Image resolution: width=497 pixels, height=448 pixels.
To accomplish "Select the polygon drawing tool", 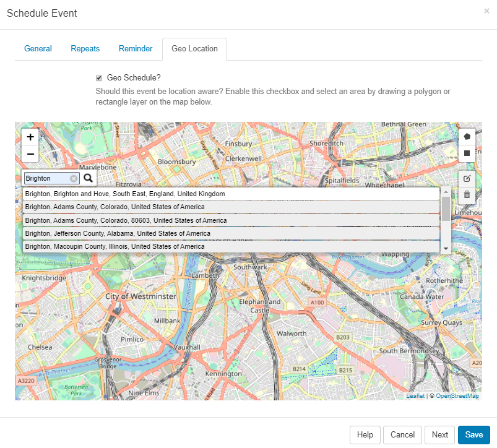I will 467,136.
